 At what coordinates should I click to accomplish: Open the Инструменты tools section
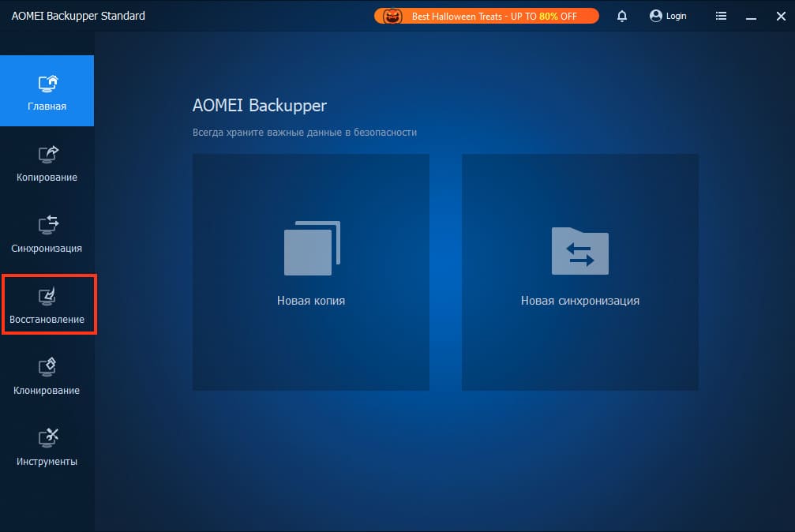point(47,446)
